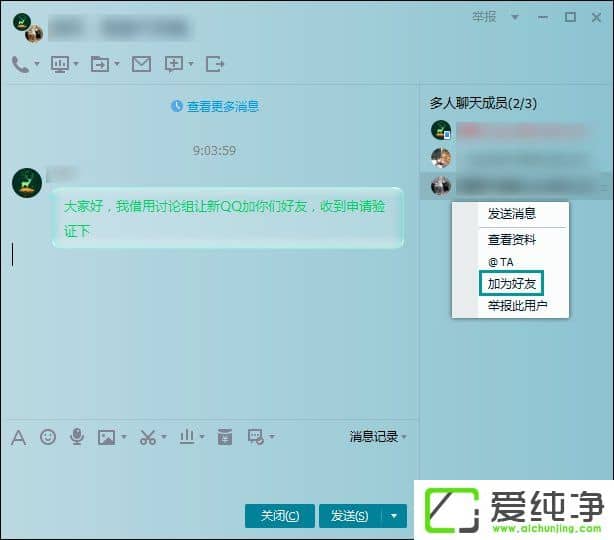This screenshot has height=540, width=614.
Task: Click the microphone voice message icon
Action: point(76,437)
